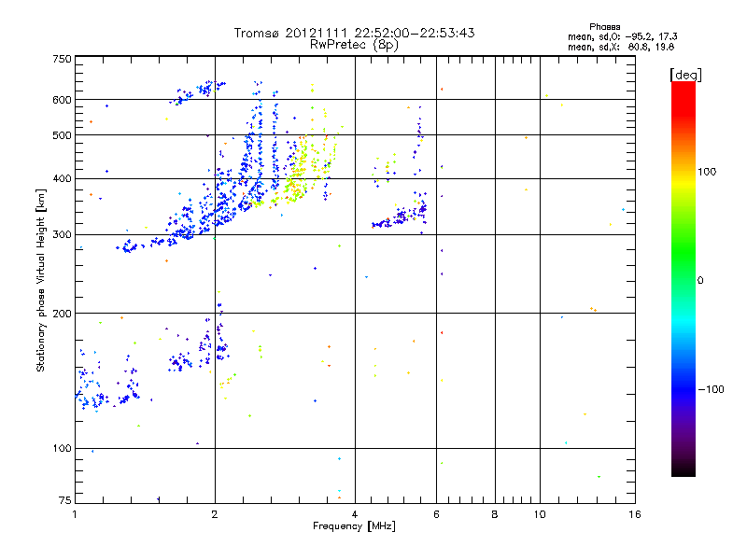This screenshot has height=560, width=747.
Task: Click the y-axis tick label '600'
Action: 62,100
